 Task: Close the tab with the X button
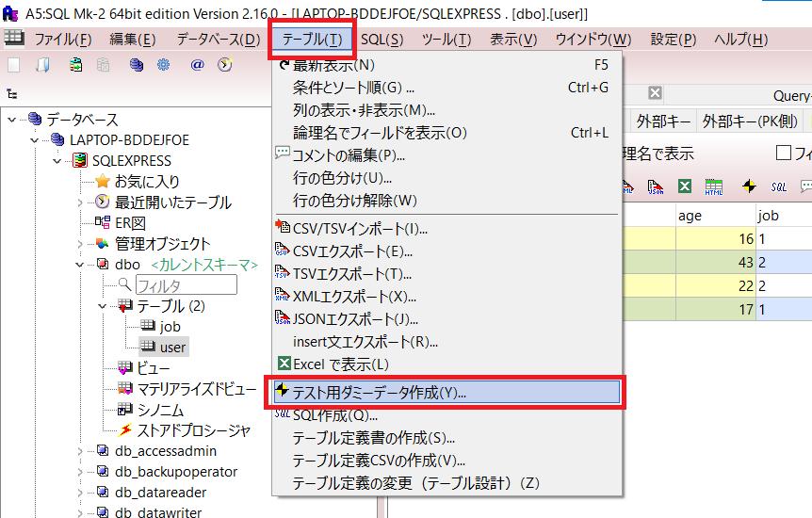(655, 92)
